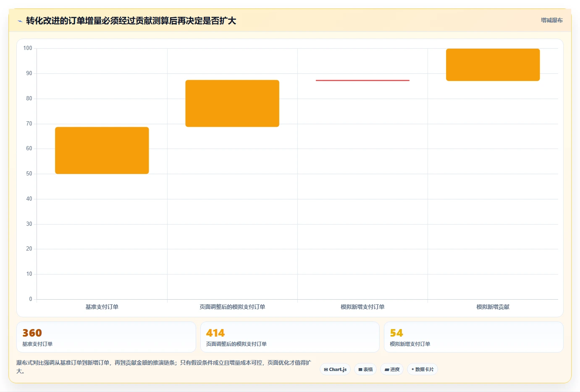
Task: Click the y-axis value 100
Action: click(x=28, y=48)
